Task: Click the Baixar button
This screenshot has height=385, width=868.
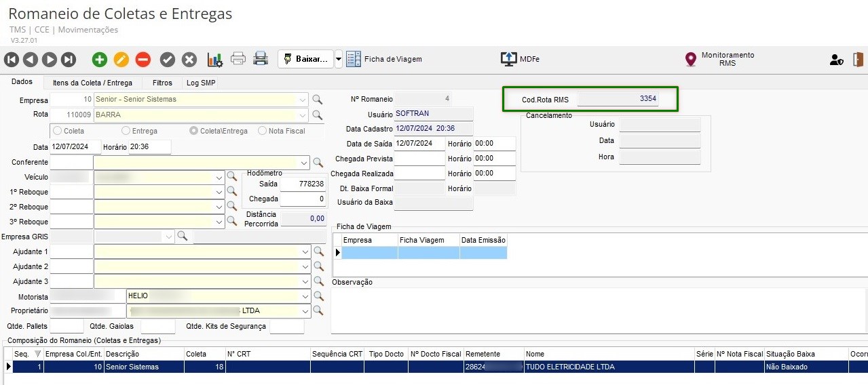Action: click(305, 59)
